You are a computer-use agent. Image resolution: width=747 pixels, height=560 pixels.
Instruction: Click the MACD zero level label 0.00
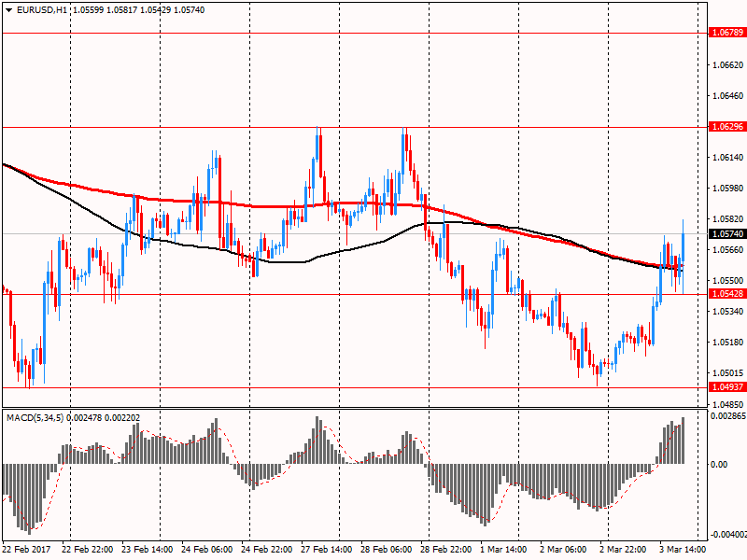coord(719,464)
